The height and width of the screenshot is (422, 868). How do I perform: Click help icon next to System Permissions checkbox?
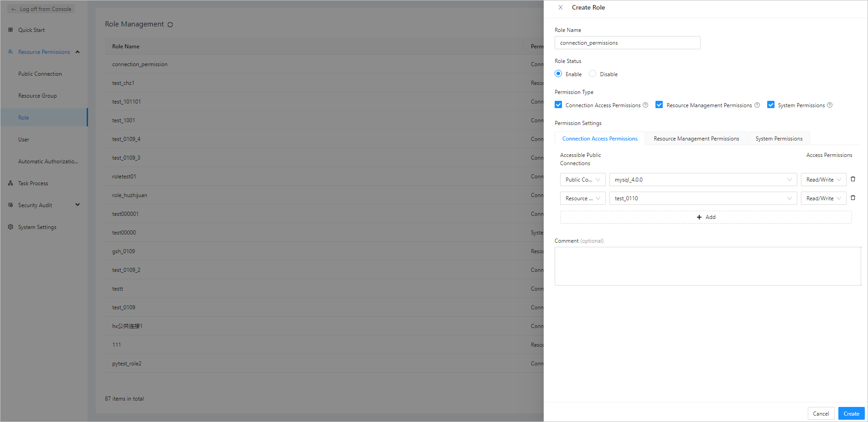tap(830, 105)
